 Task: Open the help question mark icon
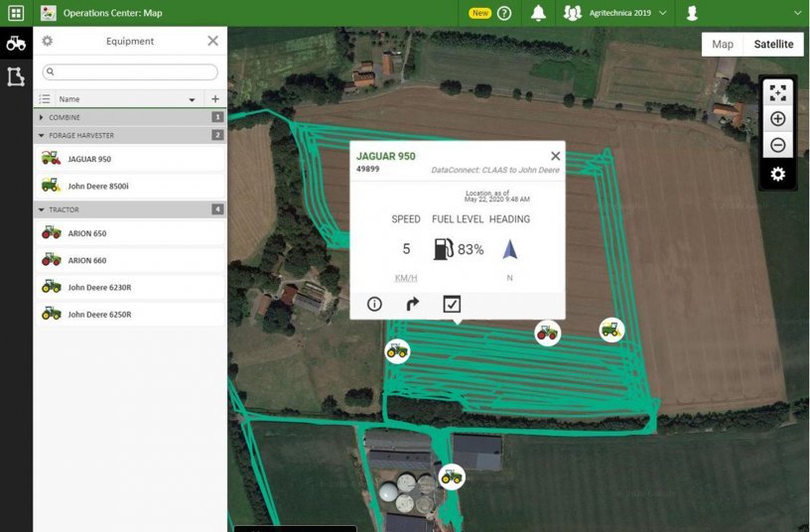(x=504, y=14)
